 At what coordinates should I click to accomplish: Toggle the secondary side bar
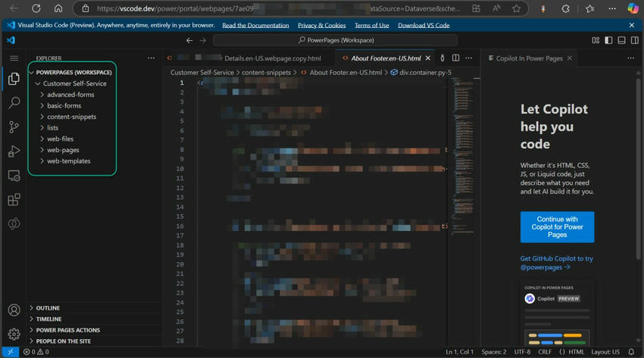635,40
